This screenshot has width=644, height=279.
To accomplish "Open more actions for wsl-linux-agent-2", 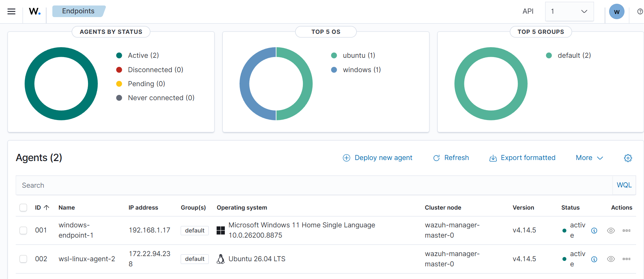I will click(627, 259).
